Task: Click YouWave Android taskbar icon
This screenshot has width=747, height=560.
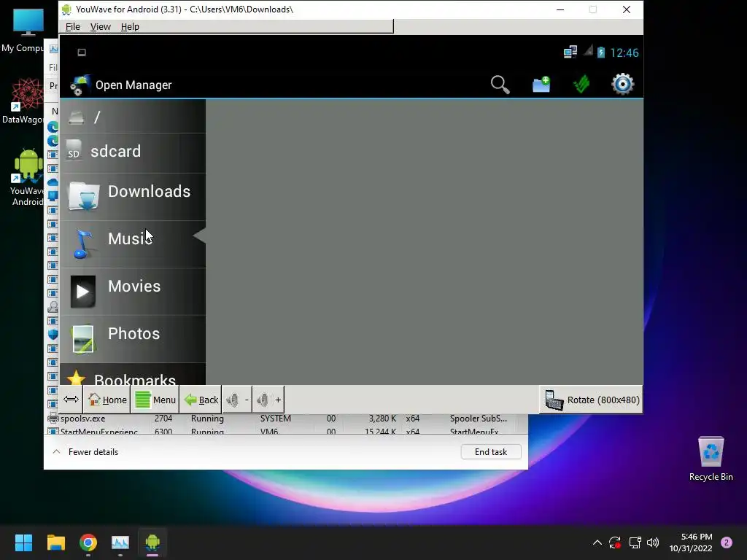Action: 152,542
